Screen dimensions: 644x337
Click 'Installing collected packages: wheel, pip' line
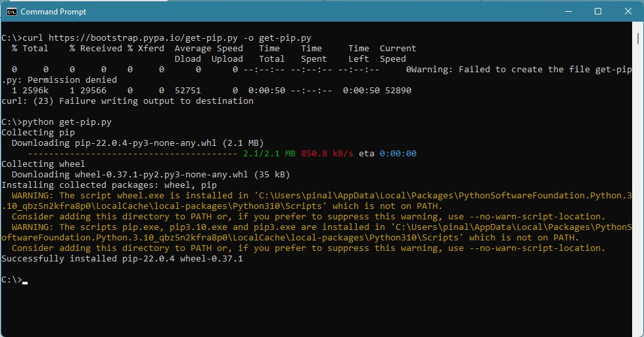click(x=109, y=185)
